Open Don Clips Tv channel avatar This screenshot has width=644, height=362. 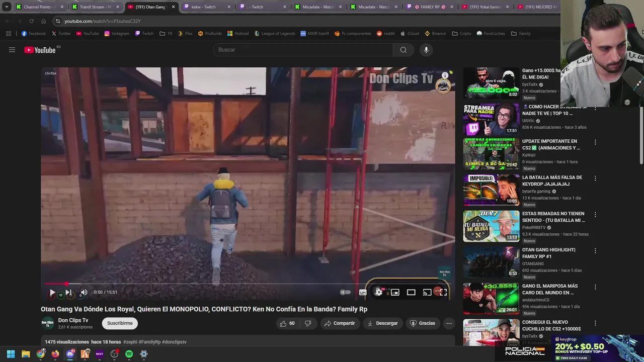click(x=47, y=323)
